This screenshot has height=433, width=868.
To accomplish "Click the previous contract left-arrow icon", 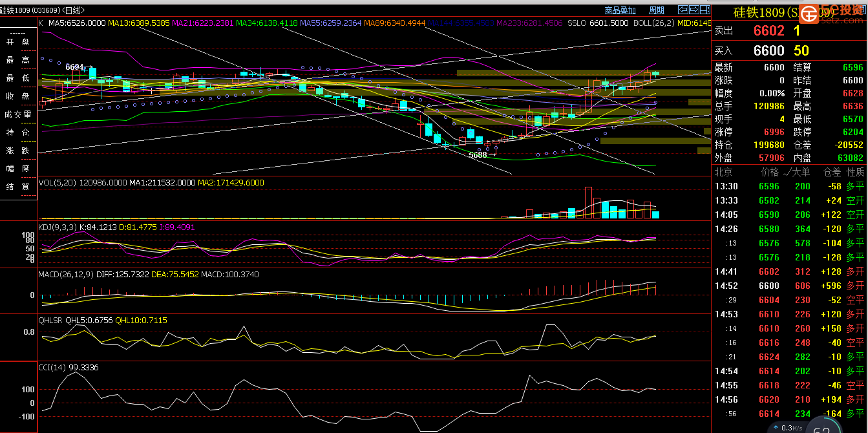I will pyautogui.click(x=683, y=10).
